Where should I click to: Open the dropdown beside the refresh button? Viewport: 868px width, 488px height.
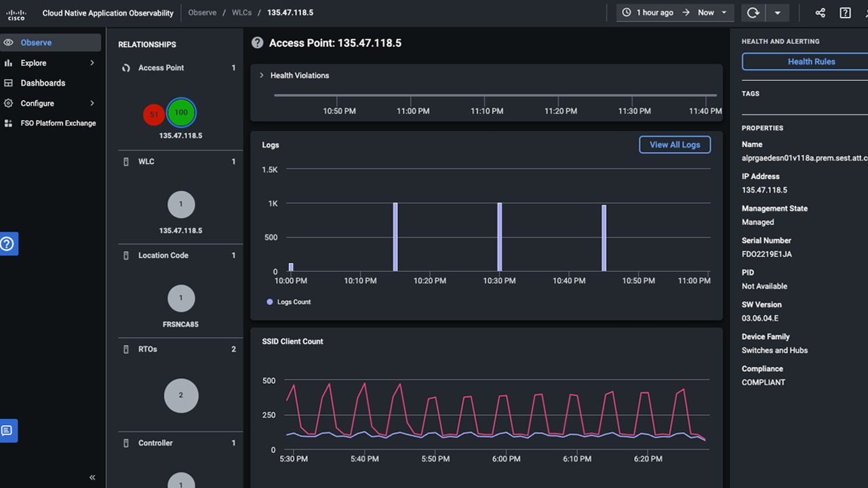(x=778, y=12)
